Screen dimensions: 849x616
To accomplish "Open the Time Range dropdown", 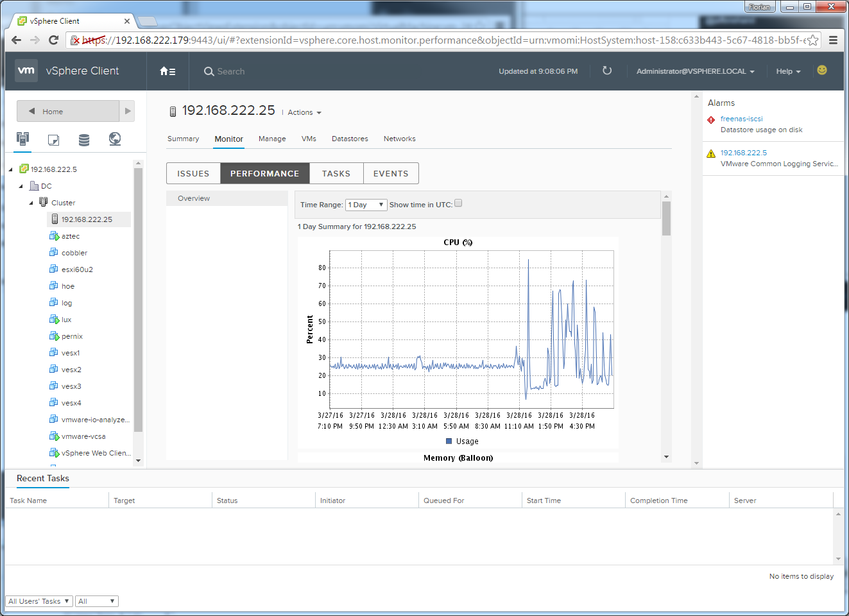I will coord(366,205).
